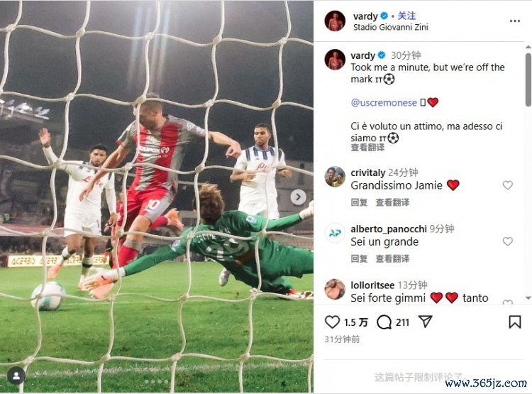Go to next photo with arrow
The image size is (532, 394).
tap(298, 197)
